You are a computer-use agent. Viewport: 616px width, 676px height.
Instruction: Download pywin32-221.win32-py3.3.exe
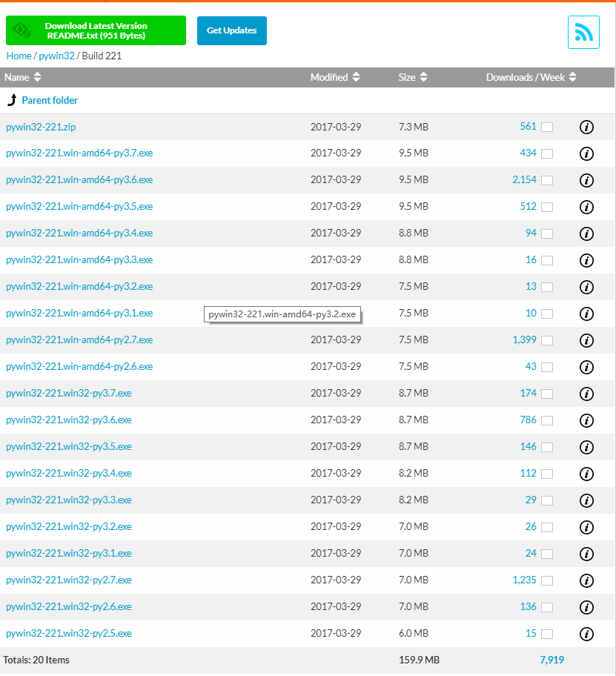69,500
